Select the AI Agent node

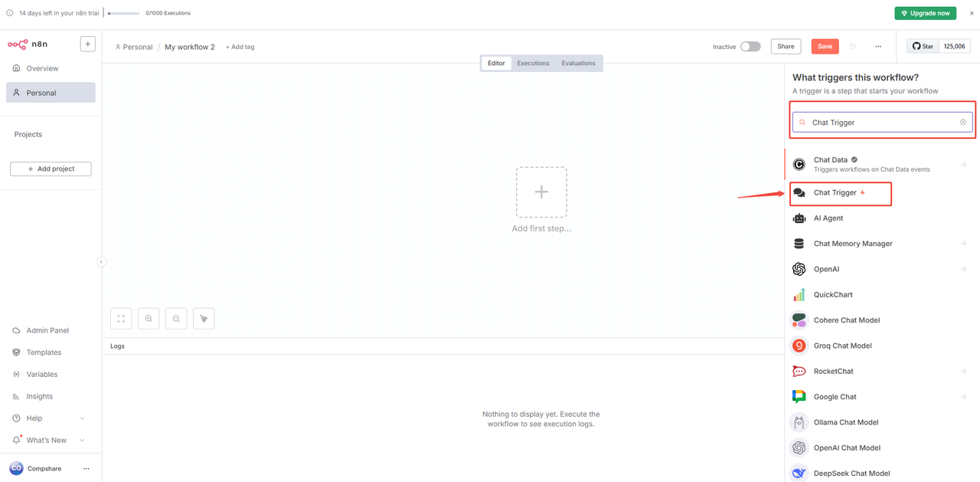click(882, 218)
